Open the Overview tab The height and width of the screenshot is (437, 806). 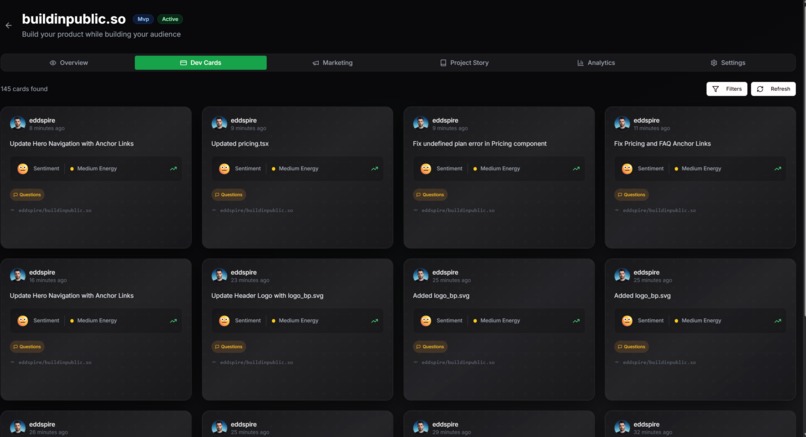point(68,63)
